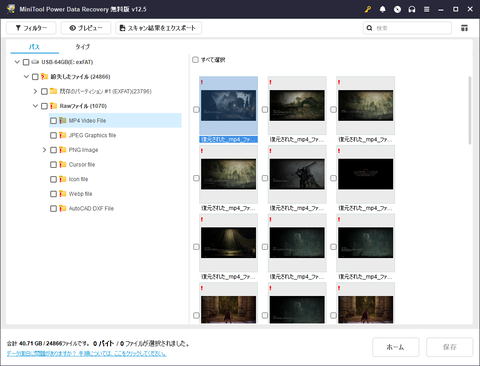Viewport: 480px width, 366px height.
Task: Click the PNG Image folder icon
Action: click(63, 150)
